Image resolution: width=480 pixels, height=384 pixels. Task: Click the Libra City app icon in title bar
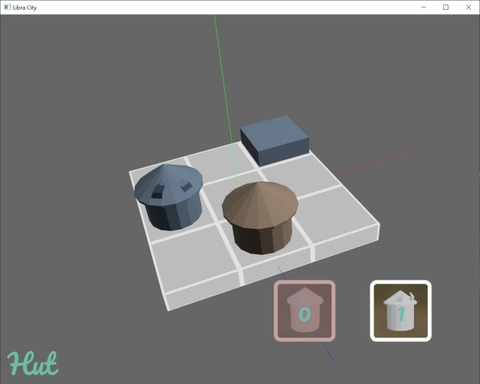tap(7, 7)
